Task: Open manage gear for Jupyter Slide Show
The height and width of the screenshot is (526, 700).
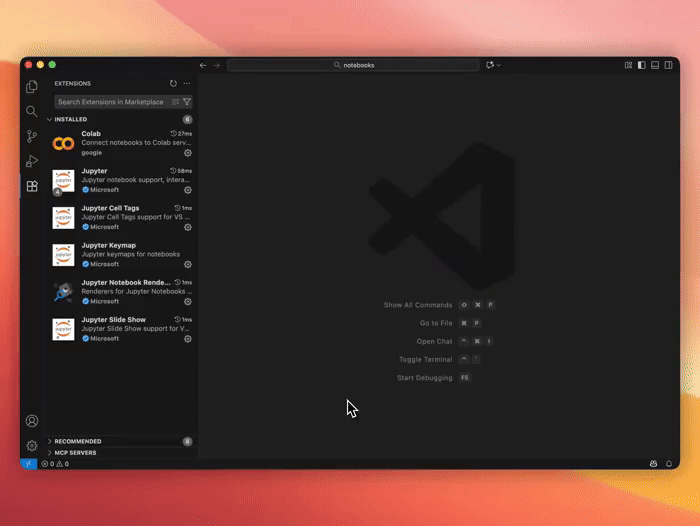Action: point(188,338)
